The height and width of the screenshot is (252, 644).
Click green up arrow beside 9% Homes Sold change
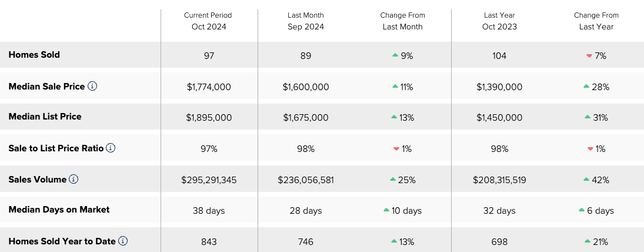coord(395,55)
